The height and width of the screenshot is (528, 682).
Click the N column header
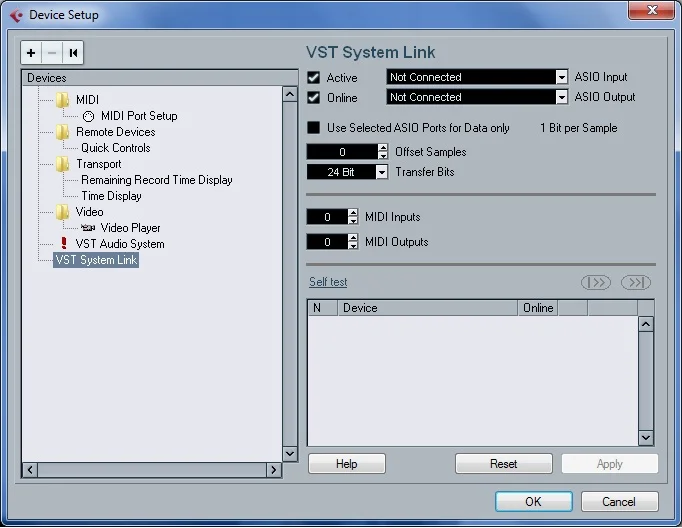tap(322, 308)
